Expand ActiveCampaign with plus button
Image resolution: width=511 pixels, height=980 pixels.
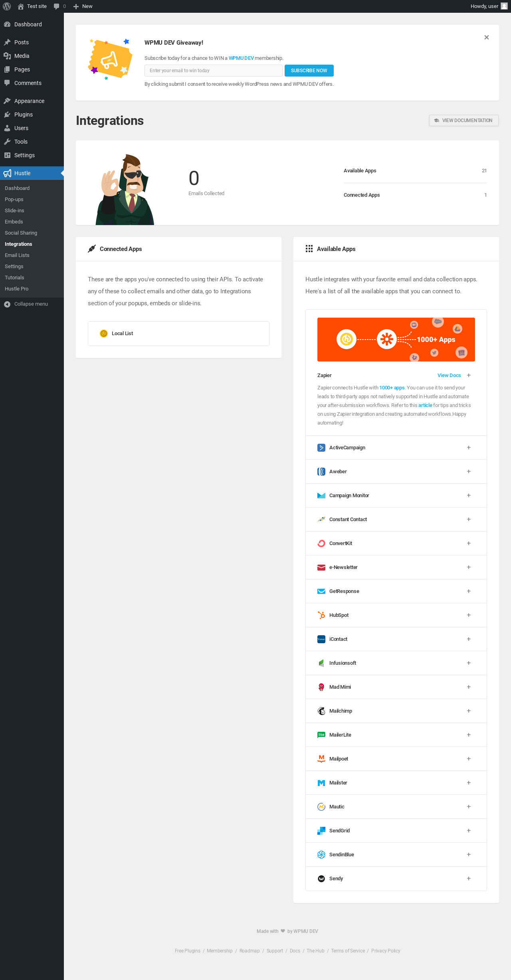[x=469, y=448]
